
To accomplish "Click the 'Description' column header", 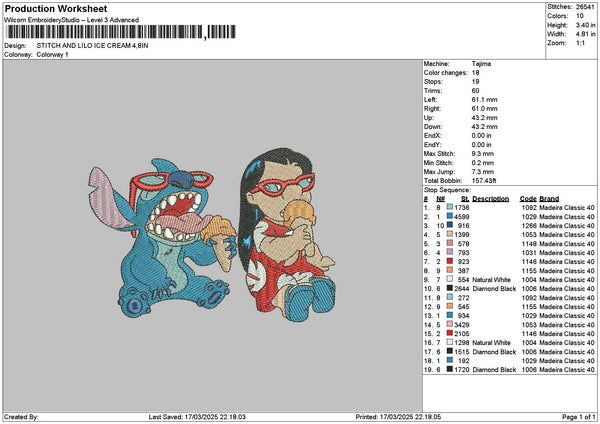I will click(491, 199).
